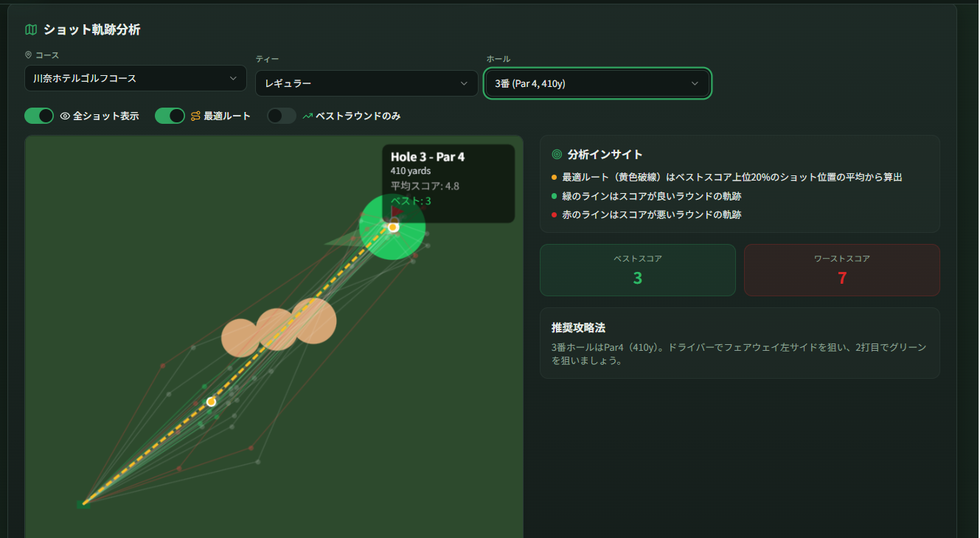Viewport: 980px width, 538px height.
Task: Open the コース dropdown 川奈ホテルゴルフコース
Action: tap(136, 78)
